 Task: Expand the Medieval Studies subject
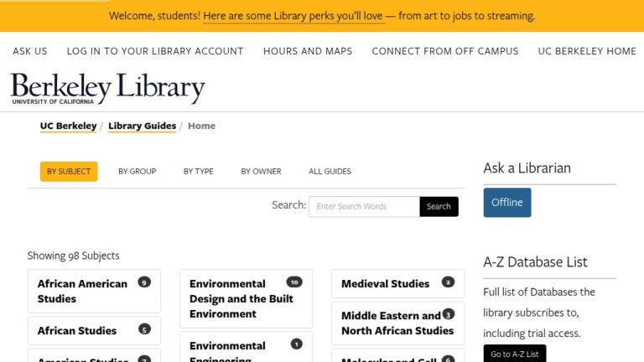pyautogui.click(x=398, y=283)
